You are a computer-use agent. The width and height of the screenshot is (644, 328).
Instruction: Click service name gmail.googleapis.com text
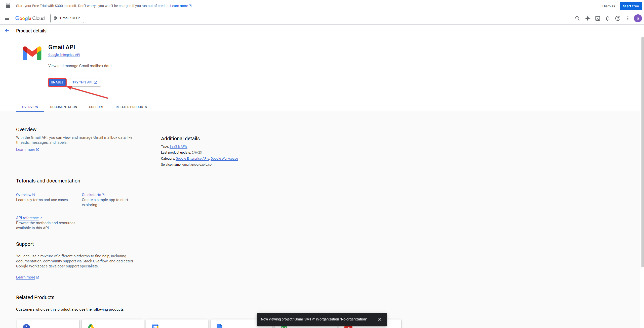pos(198,165)
